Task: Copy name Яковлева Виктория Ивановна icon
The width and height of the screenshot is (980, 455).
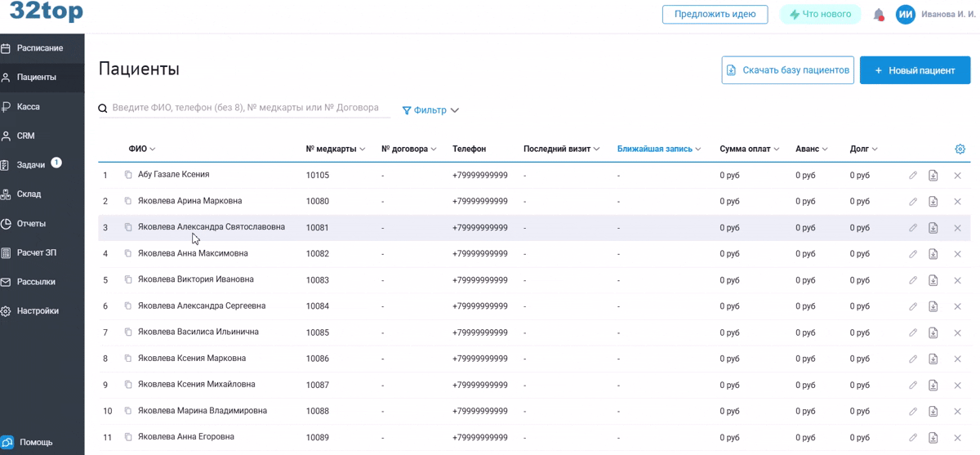Action: coord(128,279)
